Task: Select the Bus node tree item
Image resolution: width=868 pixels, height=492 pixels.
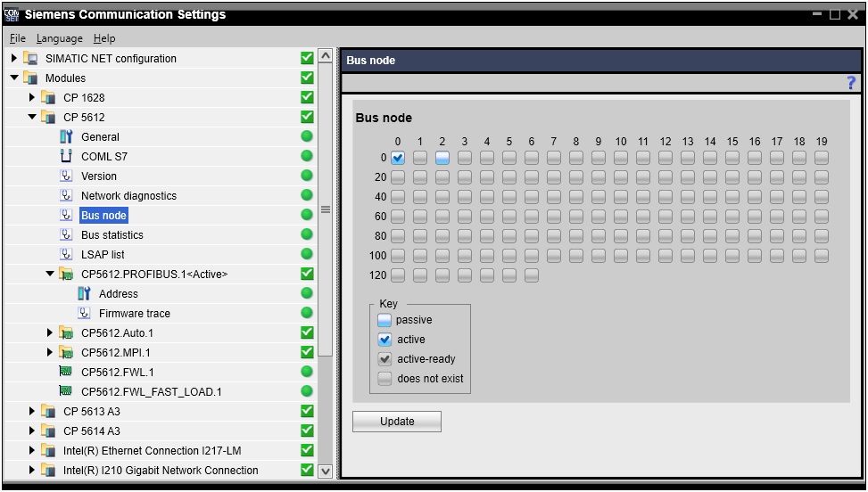Action: [x=103, y=215]
